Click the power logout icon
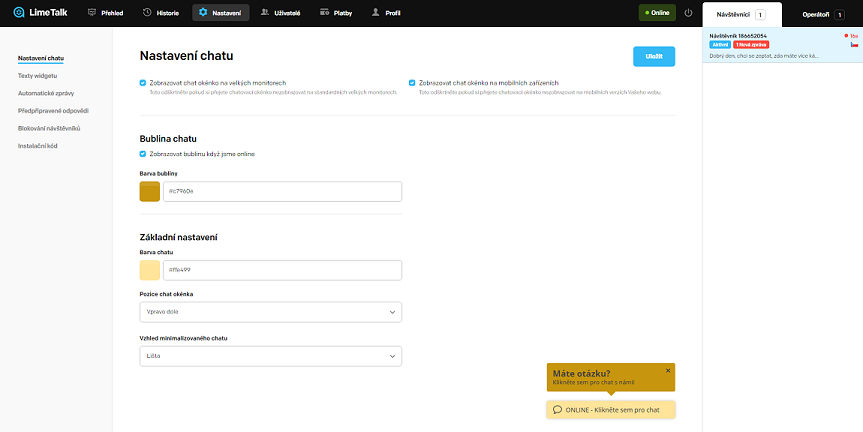The height and width of the screenshot is (432, 863). coord(688,13)
